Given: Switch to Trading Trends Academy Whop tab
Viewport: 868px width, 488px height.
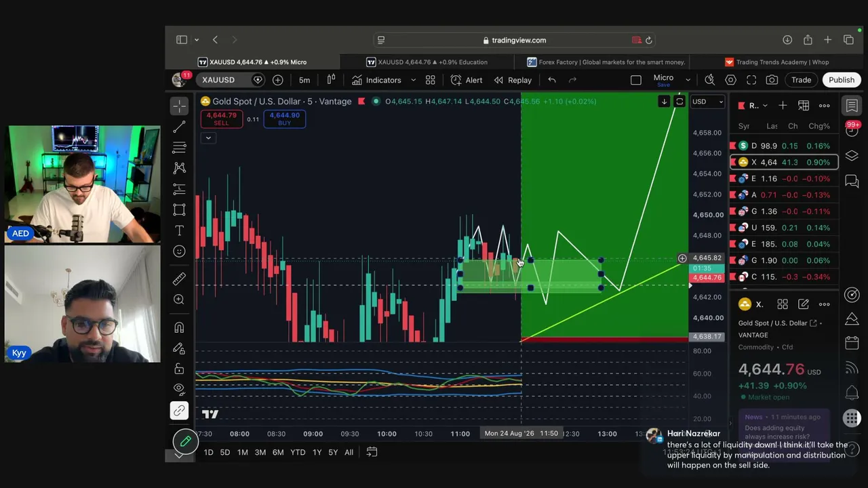Looking at the screenshot, I should pos(776,62).
